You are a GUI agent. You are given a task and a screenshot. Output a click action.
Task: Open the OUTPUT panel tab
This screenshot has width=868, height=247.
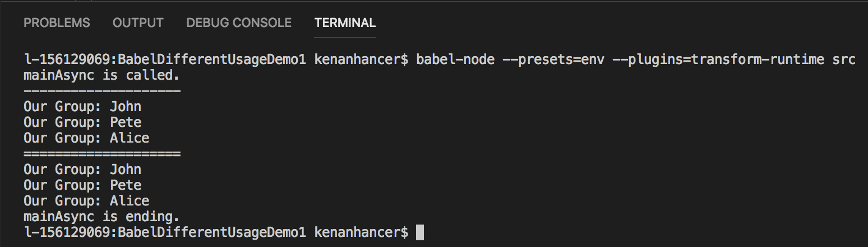point(138,23)
